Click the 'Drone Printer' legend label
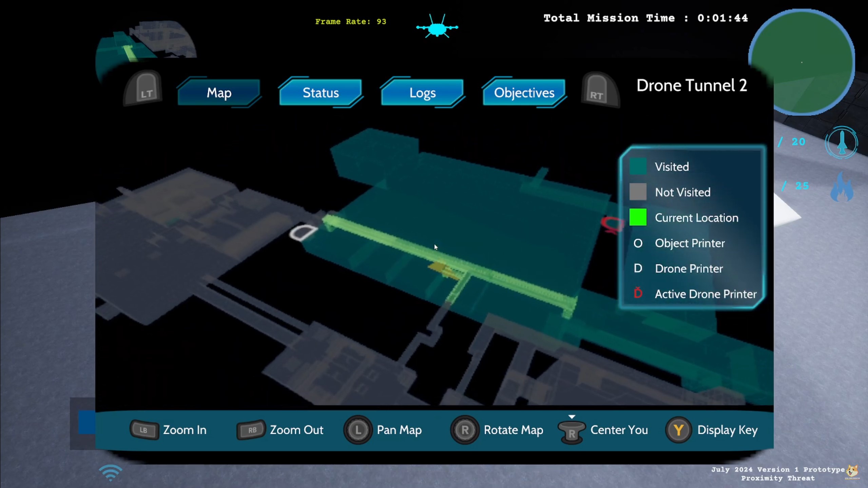The height and width of the screenshot is (488, 868). pyautogui.click(x=689, y=269)
